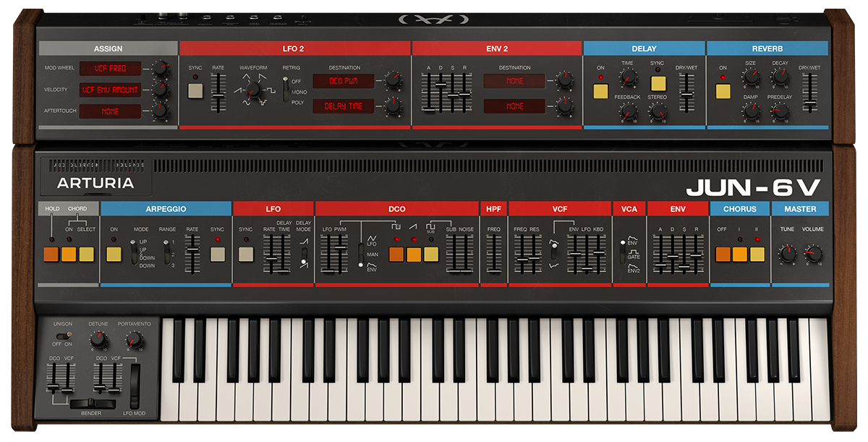The image size is (868, 442).
Task: Flip the Unison off/on switch
Action: pos(67,336)
